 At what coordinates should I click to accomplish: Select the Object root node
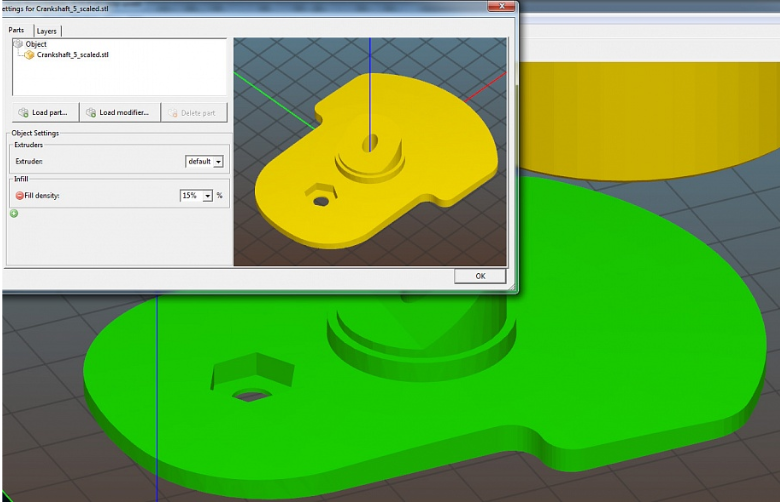click(36, 44)
